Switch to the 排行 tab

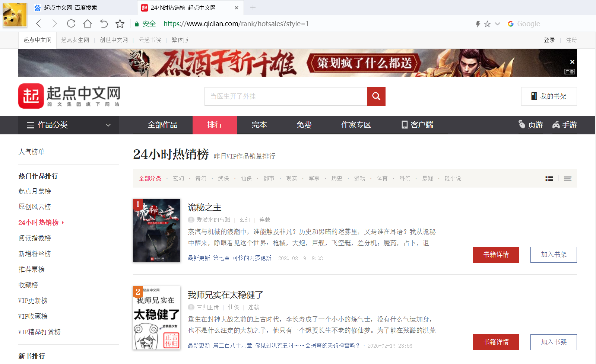[215, 125]
